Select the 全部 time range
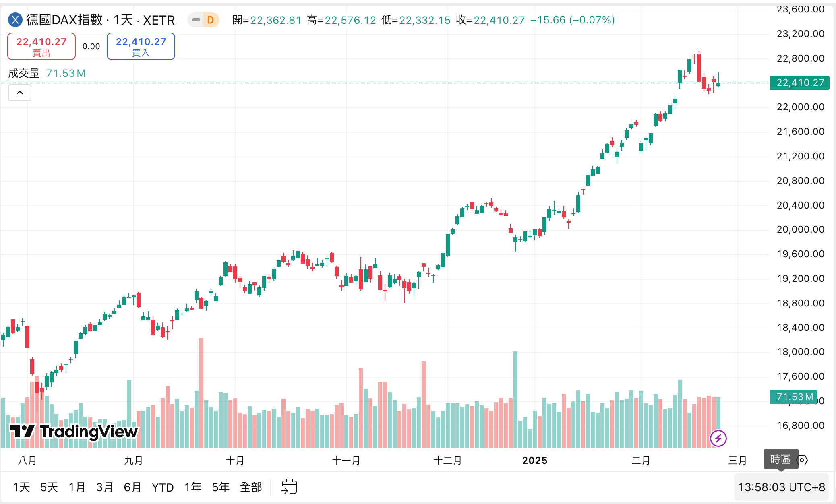The width and height of the screenshot is (836, 504). pos(251,487)
